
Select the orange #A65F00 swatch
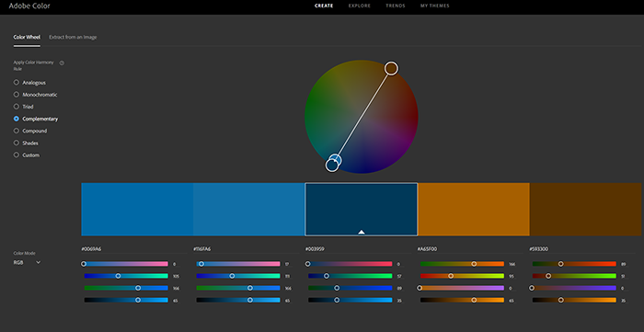tap(474, 210)
